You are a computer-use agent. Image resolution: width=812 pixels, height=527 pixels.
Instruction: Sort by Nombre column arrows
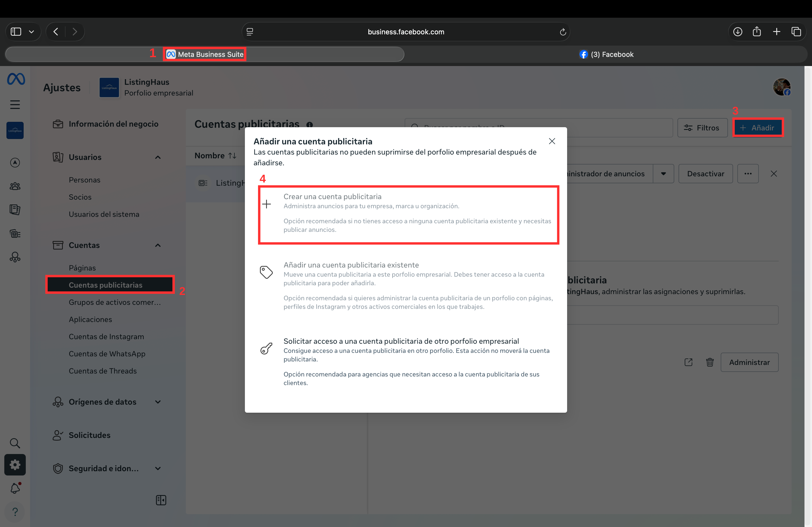[232, 155]
